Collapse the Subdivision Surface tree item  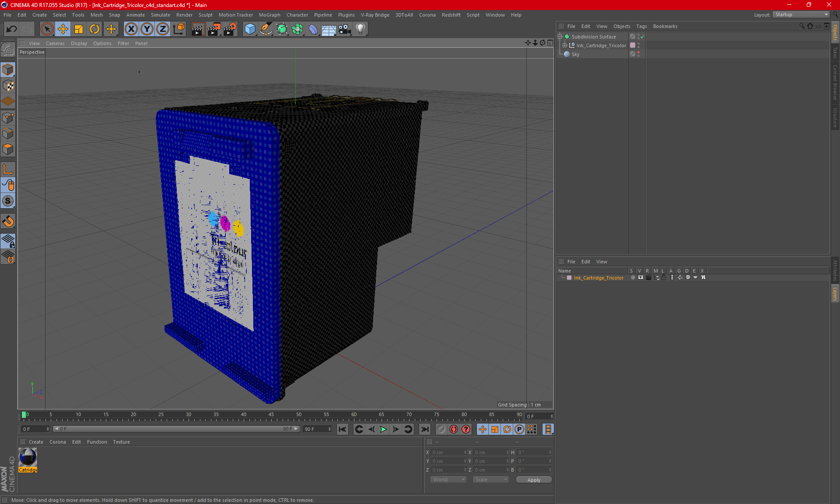[560, 37]
